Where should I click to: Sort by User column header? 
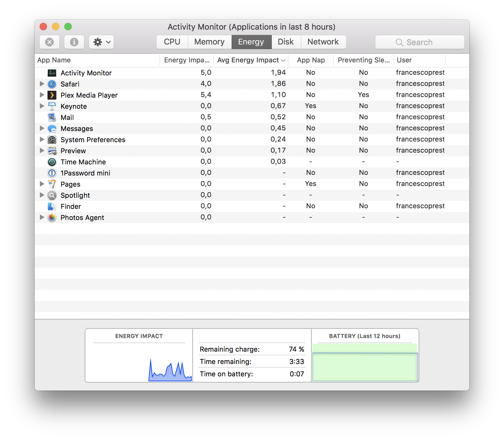tap(420, 60)
